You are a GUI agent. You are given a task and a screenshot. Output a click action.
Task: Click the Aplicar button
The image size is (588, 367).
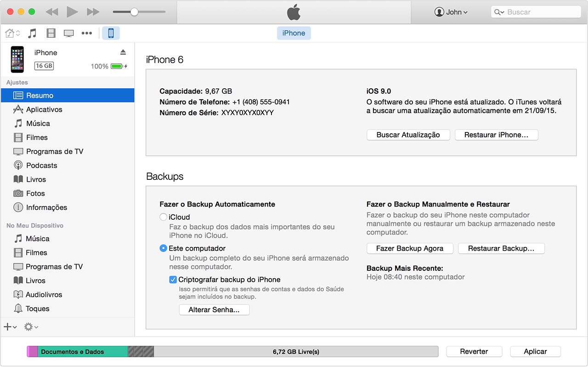[x=535, y=351]
